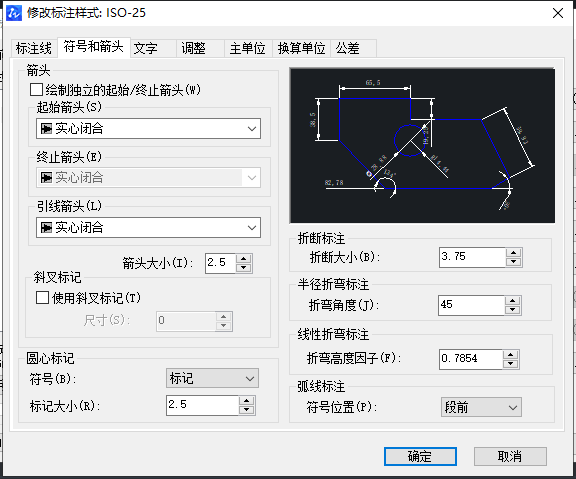
Task: Decrease 折断大小 using the down arrow
Action: 514,262
